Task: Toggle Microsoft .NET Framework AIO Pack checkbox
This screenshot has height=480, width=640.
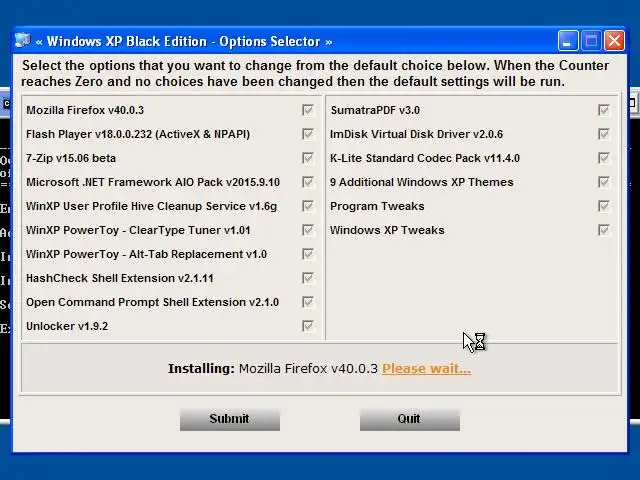Action: point(308,182)
